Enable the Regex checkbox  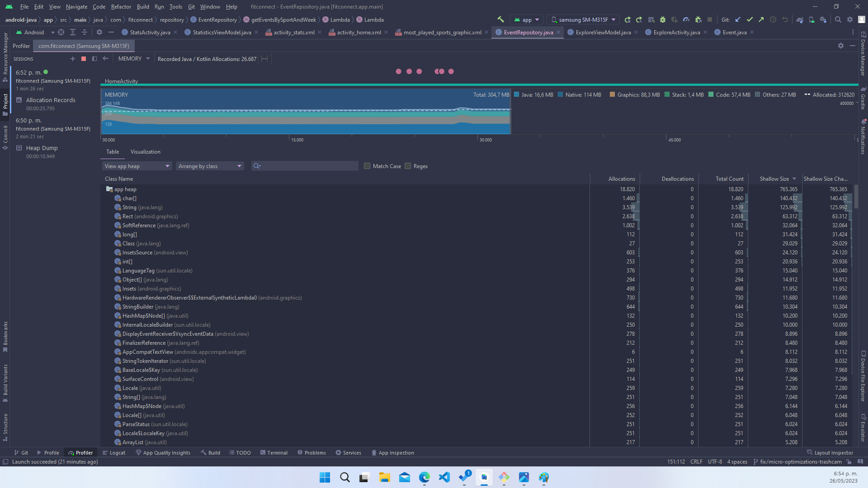click(x=408, y=166)
